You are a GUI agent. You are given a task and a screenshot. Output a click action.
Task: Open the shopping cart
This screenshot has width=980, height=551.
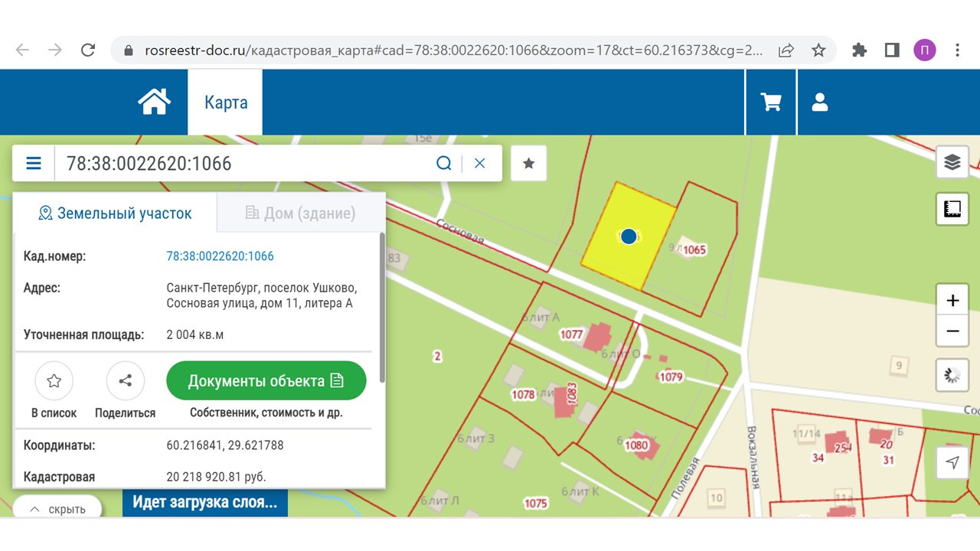771,102
